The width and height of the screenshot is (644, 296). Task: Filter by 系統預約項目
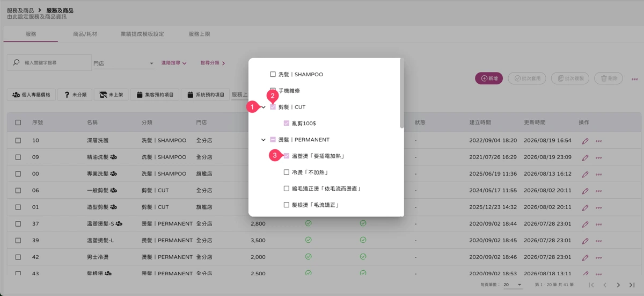tap(206, 95)
